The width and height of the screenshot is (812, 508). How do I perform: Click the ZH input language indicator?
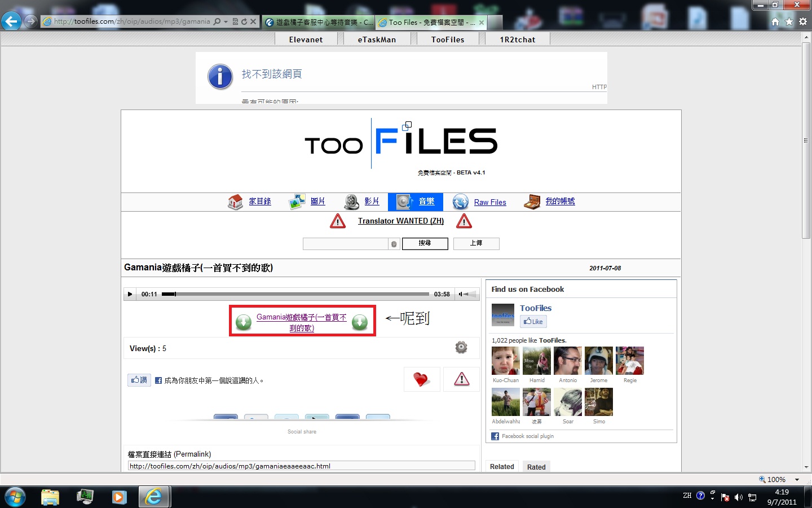click(x=687, y=496)
